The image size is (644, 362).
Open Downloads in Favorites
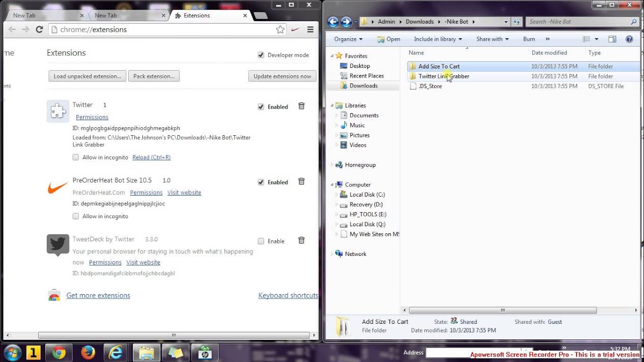(363, 85)
